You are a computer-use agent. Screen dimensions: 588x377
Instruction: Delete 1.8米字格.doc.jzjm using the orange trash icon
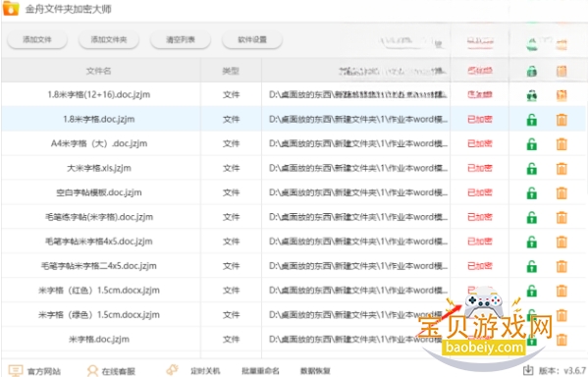[561, 120]
